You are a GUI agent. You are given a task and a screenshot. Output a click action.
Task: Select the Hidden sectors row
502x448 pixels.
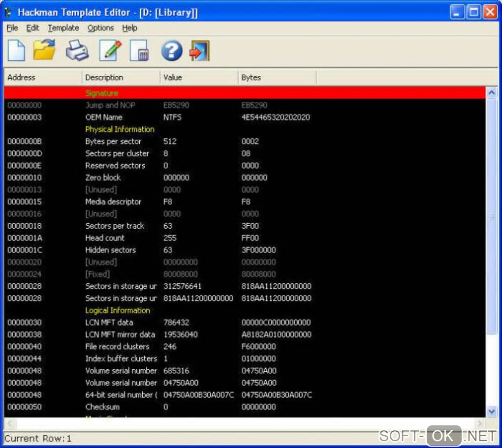[245, 250]
